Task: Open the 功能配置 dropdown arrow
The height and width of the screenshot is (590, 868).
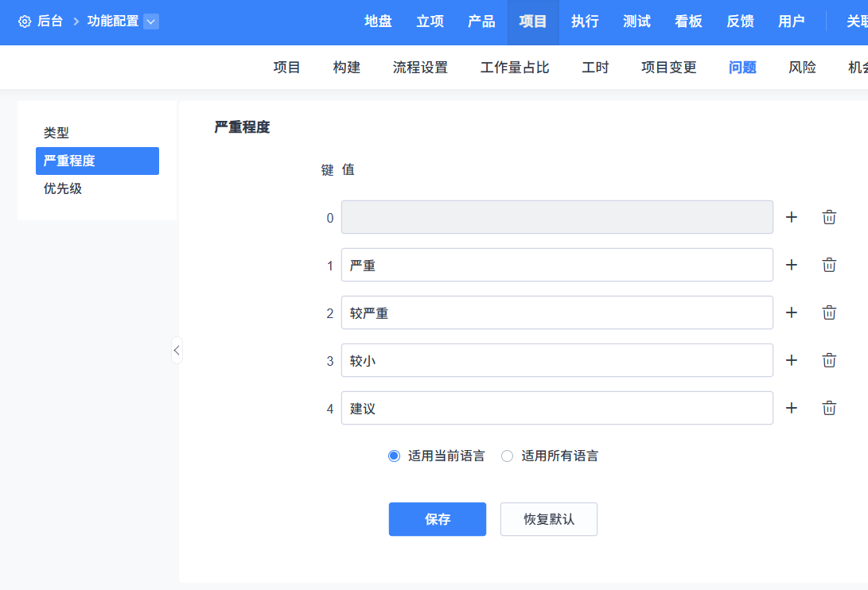Action: pos(151,21)
